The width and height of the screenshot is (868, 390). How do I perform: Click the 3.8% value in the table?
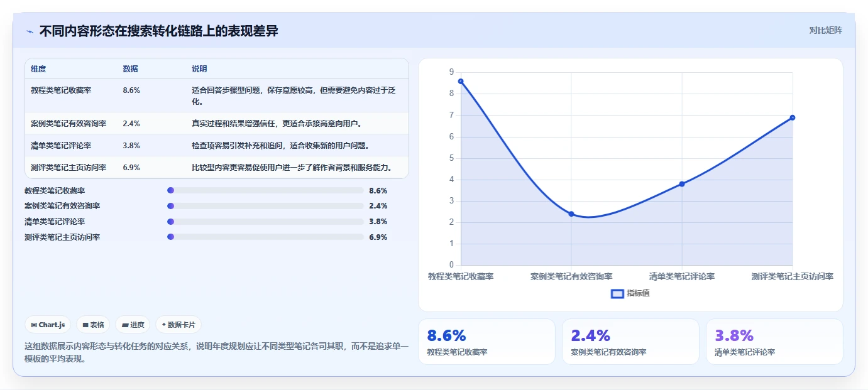click(131, 146)
